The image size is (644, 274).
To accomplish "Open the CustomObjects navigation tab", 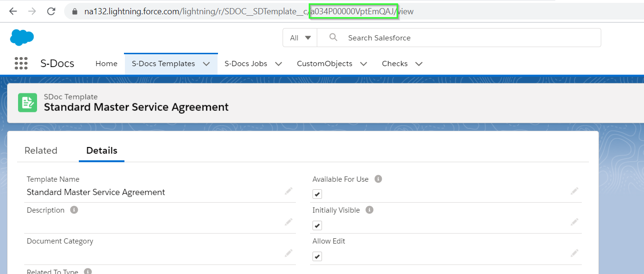I will 325,64.
